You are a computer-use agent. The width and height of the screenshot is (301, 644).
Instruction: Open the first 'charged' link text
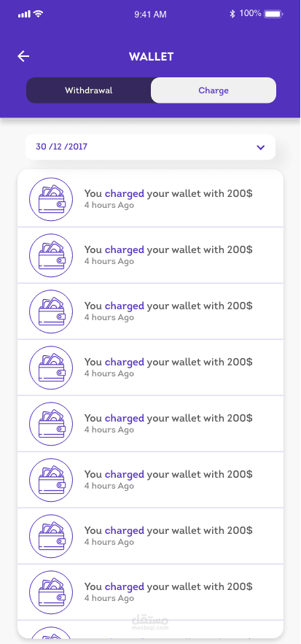click(125, 193)
